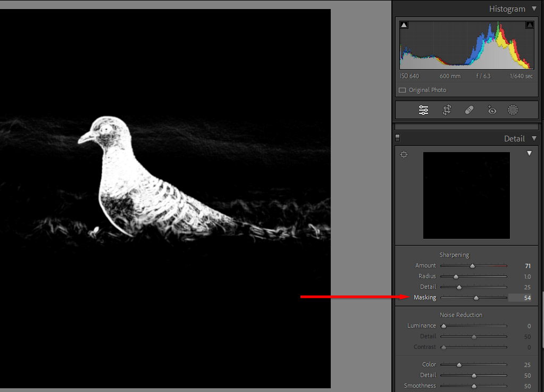Screen dimensions: 544x392
Task: Click the Masking value field
Action: tap(520, 298)
